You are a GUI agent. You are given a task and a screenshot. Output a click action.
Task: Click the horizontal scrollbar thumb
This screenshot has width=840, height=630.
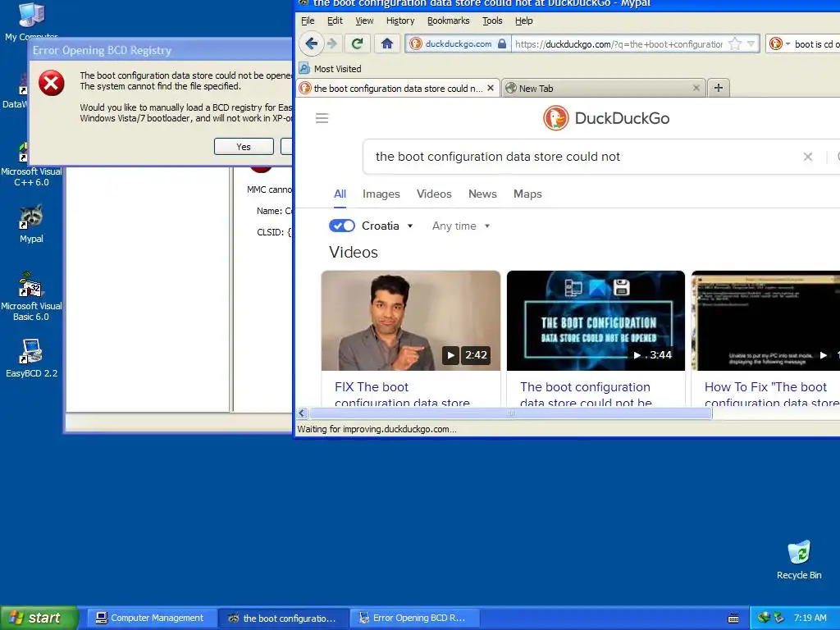point(510,413)
